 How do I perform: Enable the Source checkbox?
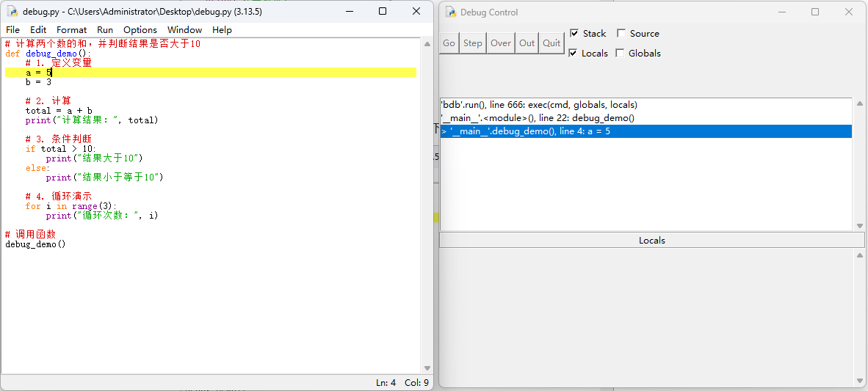(x=621, y=34)
